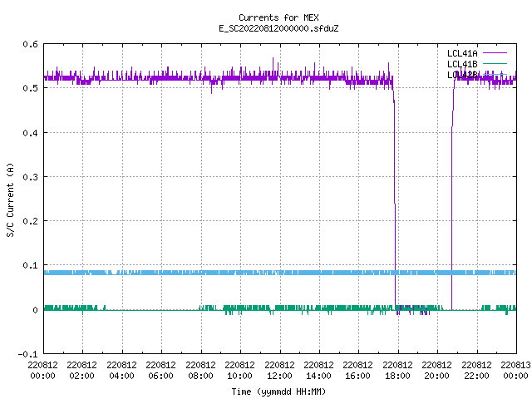Click the green LCL41B legend line sample
Screen dimensions: 532x399
[495, 63]
